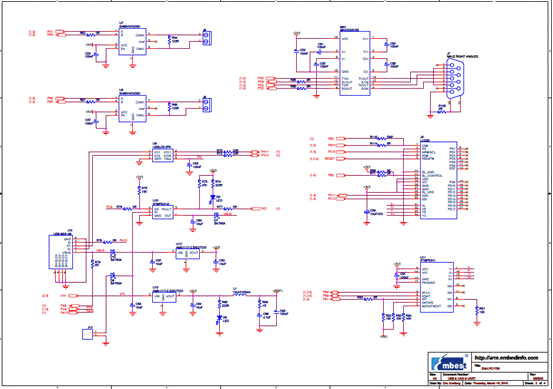Select the MAX3232 transceiver IC symbol
Image resolution: width=553 pixels, height=389 pixels.
pyautogui.click(x=355, y=63)
